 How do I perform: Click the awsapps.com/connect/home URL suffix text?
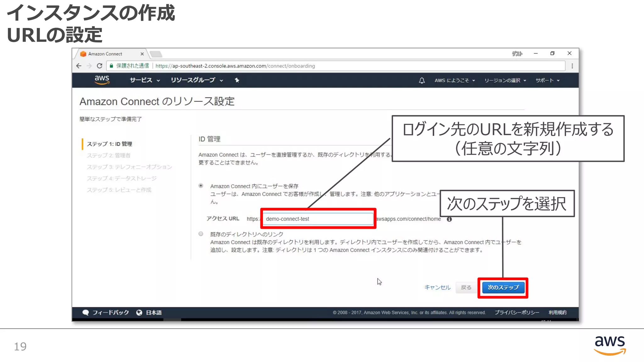tap(408, 219)
